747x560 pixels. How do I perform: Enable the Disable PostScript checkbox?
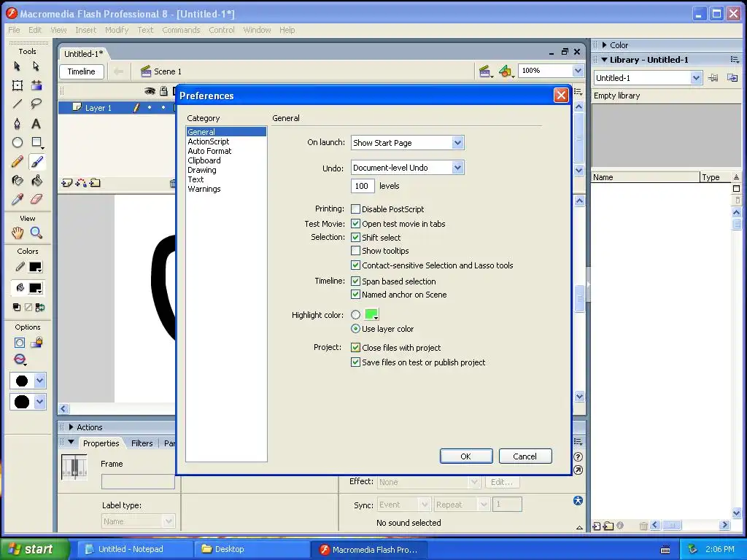coord(355,209)
